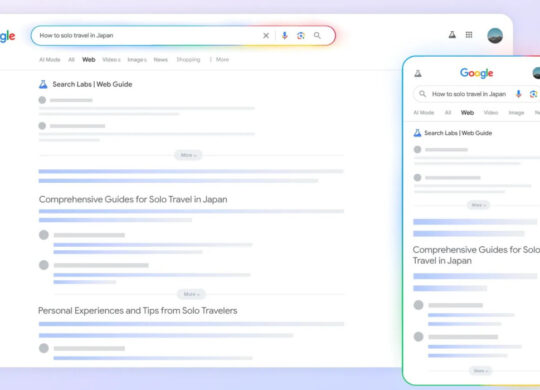The image size is (540, 390).
Task: Click 'Comprehensive Guides for Solo Travel in Japan' desktop heading
Action: tap(133, 199)
